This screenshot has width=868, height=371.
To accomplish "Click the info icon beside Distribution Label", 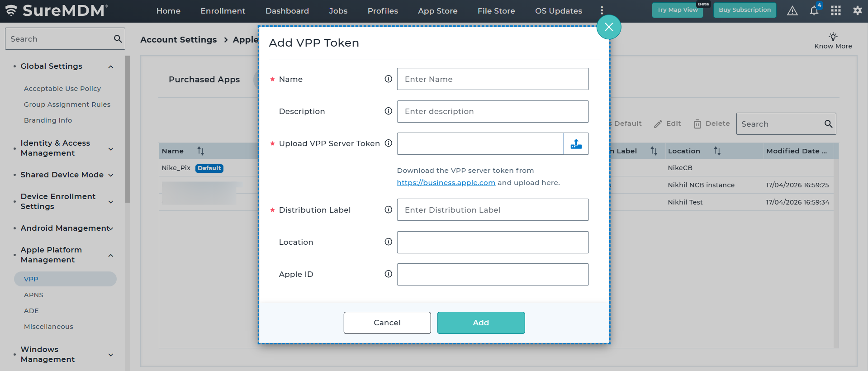I will [388, 210].
